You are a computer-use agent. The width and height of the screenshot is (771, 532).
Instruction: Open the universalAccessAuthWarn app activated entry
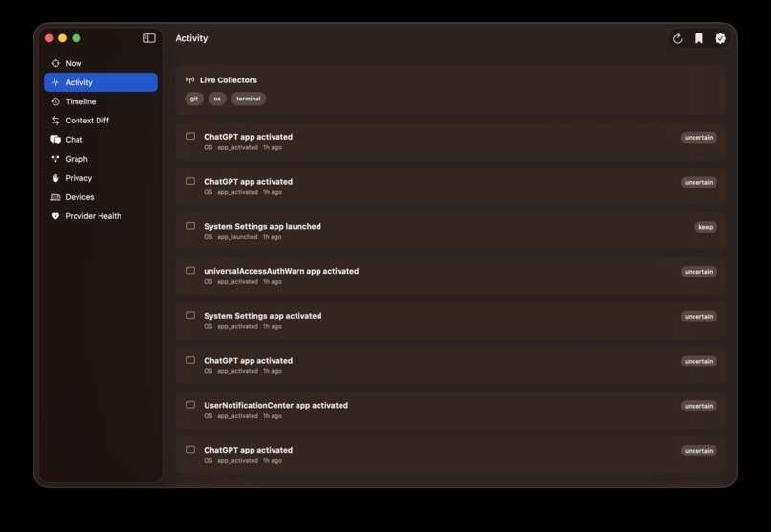pyautogui.click(x=451, y=276)
